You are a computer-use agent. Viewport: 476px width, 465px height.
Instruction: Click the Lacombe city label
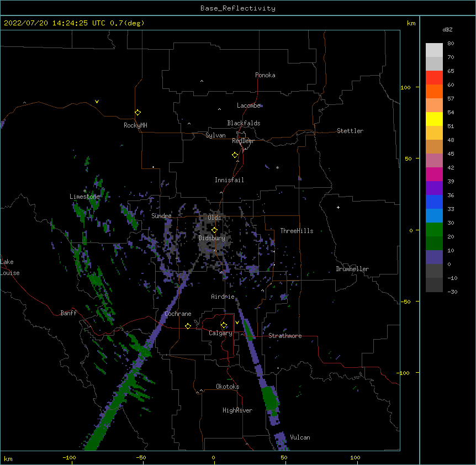[248, 105]
